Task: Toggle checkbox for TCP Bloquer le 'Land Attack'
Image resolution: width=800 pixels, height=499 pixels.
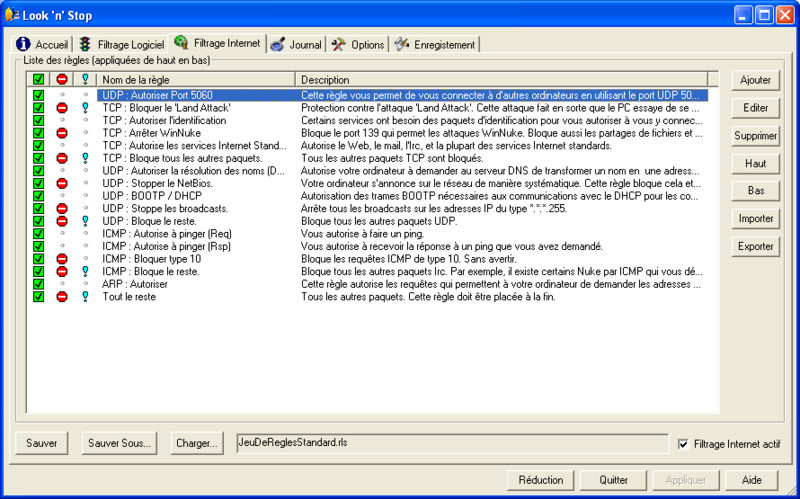Action: point(38,108)
